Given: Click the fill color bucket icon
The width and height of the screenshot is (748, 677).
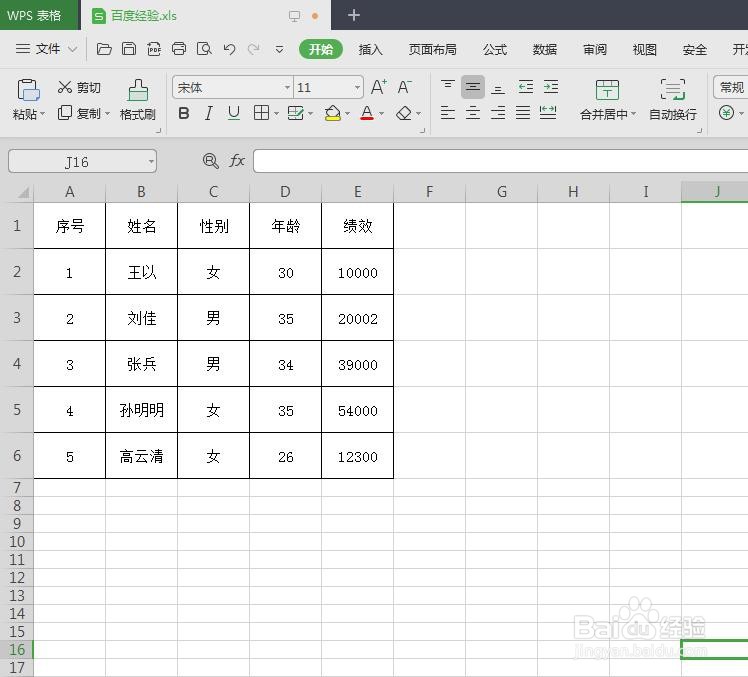Looking at the screenshot, I should pyautogui.click(x=332, y=113).
